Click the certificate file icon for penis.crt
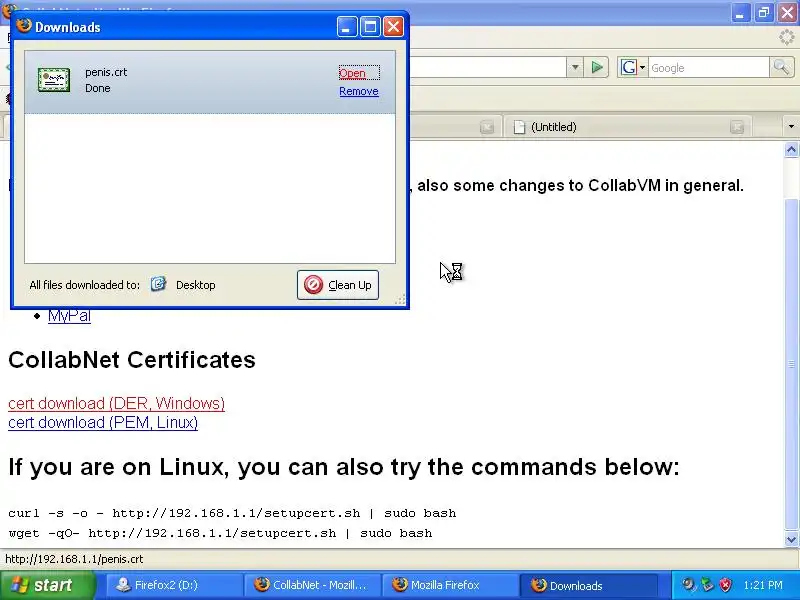This screenshot has height=600, width=800. click(54, 80)
